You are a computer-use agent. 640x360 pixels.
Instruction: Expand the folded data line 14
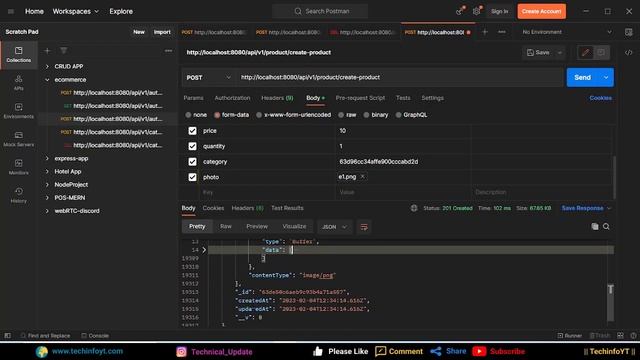coord(204,250)
